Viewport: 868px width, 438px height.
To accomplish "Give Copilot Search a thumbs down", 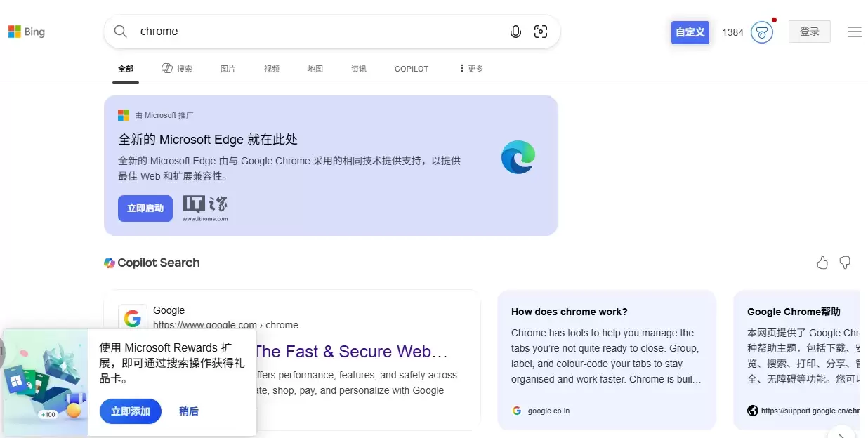I will (x=845, y=263).
